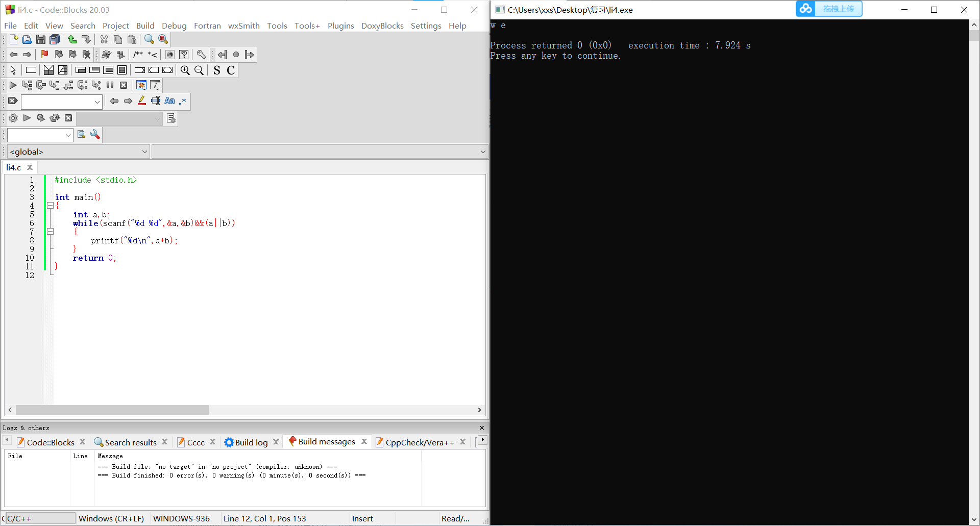This screenshot has width=980, height=526.
Task: Open DoxyBlocks preferences wrench icon
Action: pyautogui.click(x=201, y=55)
